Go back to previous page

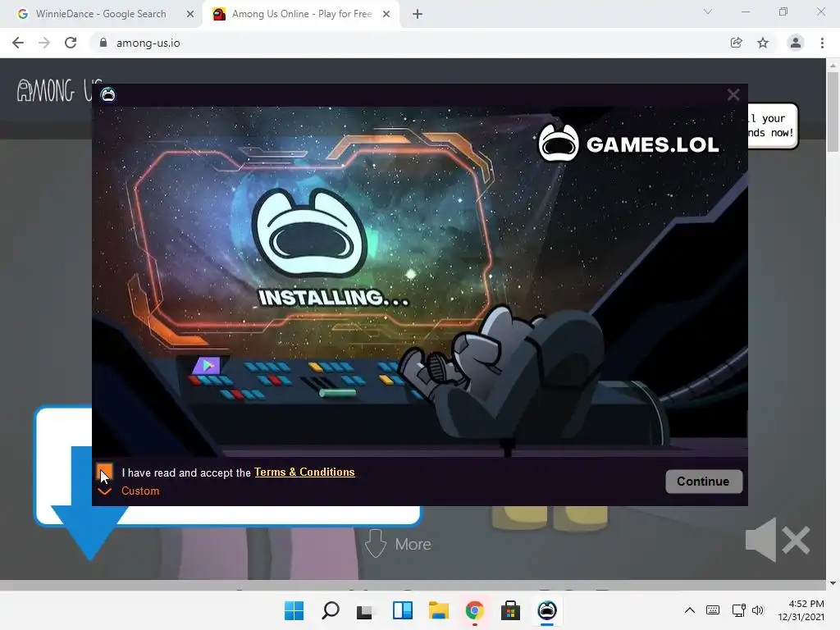[x=18, y=43]
